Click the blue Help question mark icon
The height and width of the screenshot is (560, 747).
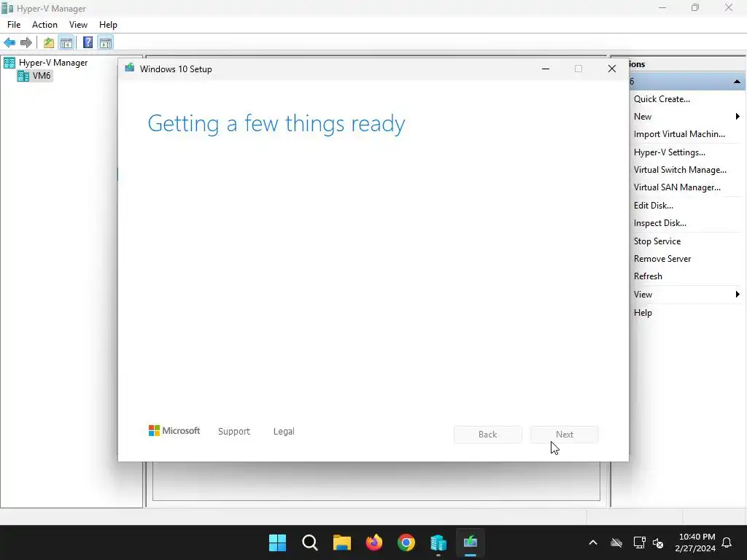coord(88,43)
